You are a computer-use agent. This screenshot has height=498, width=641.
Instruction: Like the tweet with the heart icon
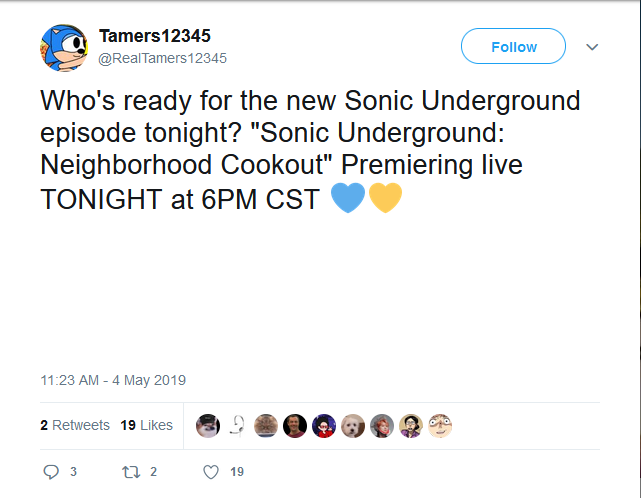coord(211,471)
